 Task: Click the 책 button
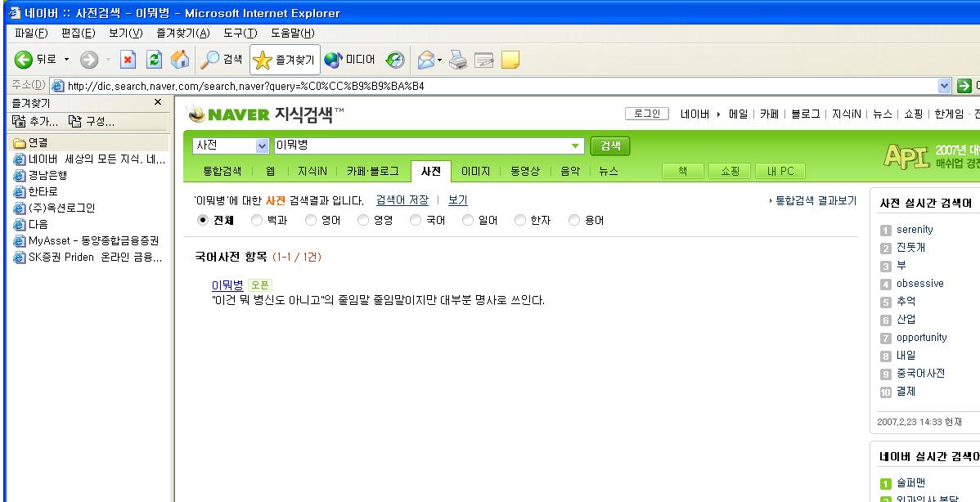682,171
